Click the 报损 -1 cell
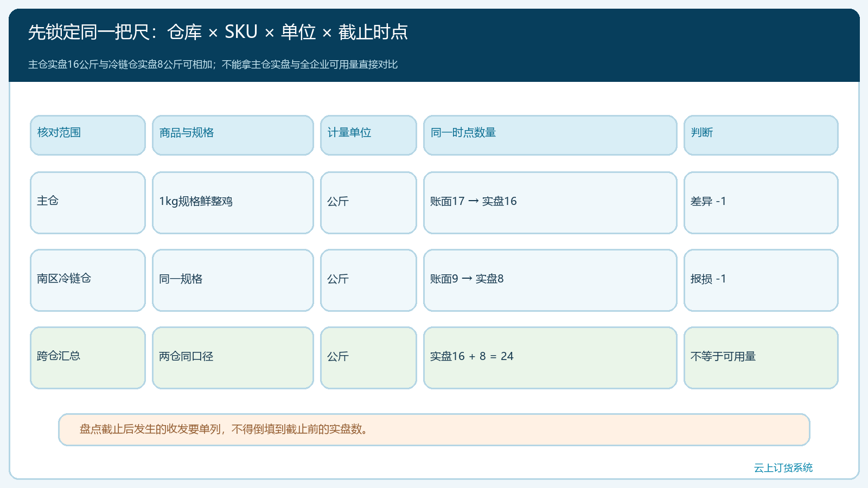 coord(761,280)
